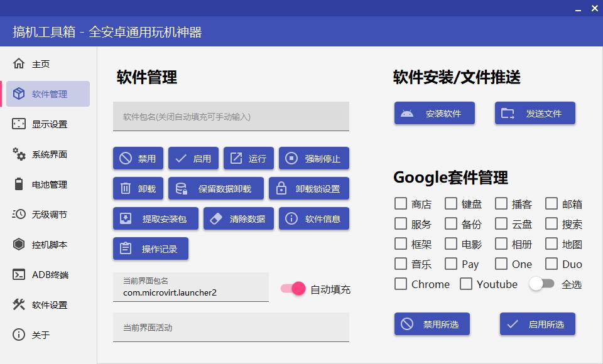The width and height of the screenshot is (603, 364).
Task: Return to 主页 via home icon
Action: (x=19, y=63)
